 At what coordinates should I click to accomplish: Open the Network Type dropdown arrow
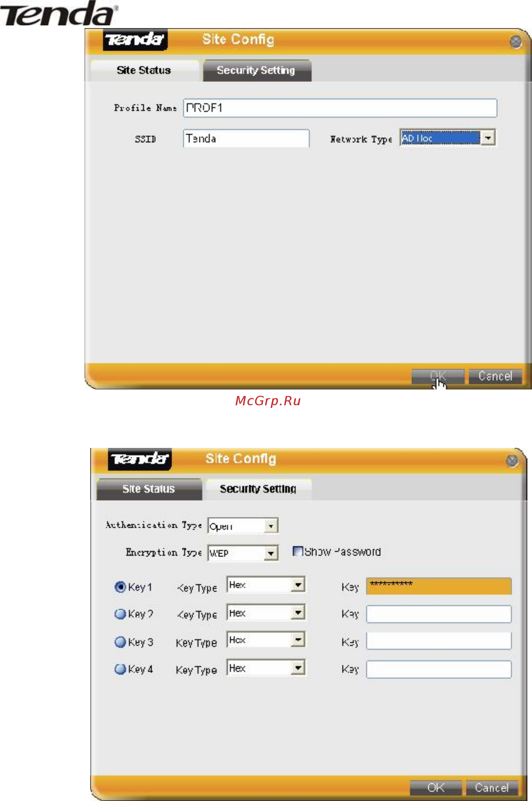(x=488, y=138)
